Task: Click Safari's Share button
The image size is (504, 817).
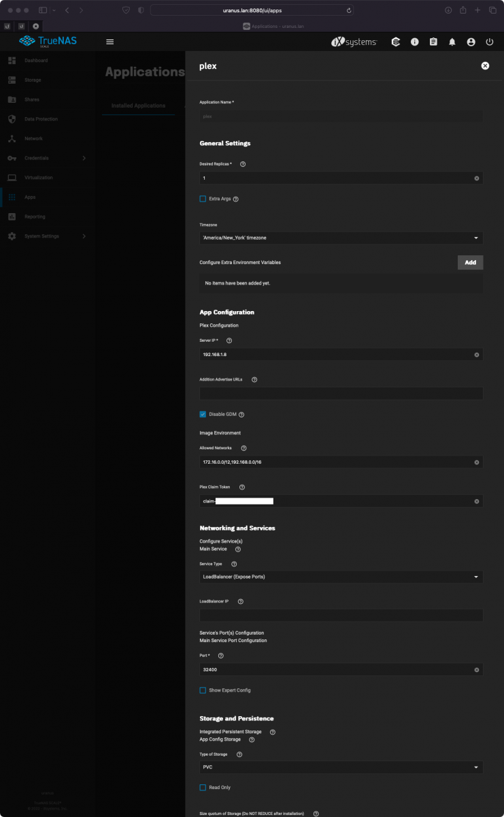Action: (x=463, y=10)
